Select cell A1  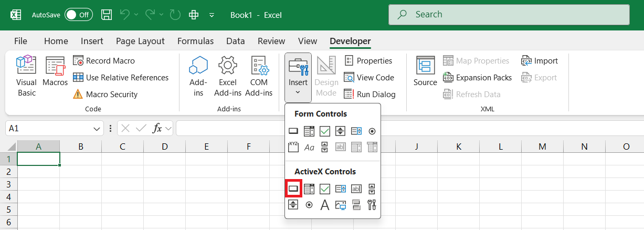pos(38,159)
